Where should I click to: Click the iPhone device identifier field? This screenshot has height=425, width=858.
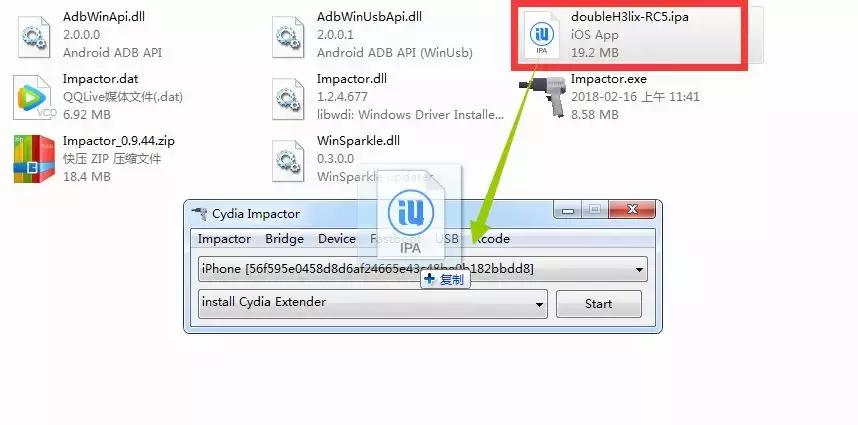[422, 269]
